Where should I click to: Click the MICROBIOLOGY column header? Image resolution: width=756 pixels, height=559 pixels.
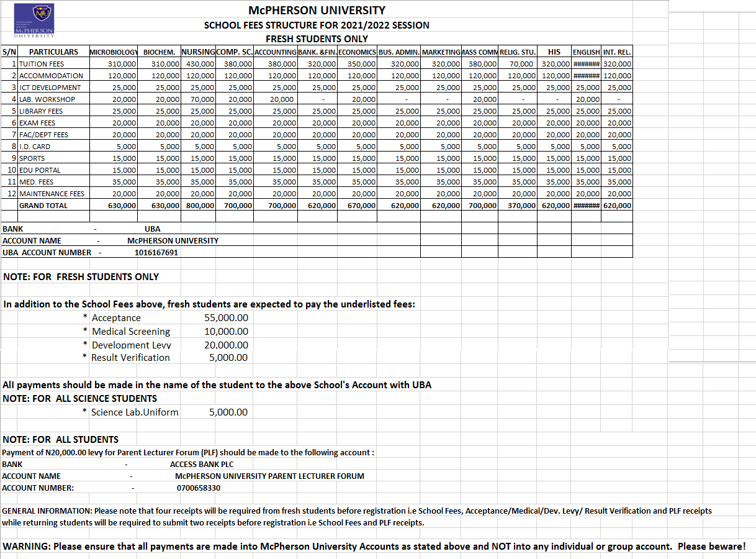(x=113, y=52)
